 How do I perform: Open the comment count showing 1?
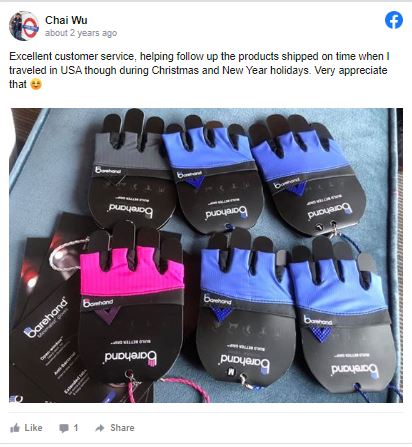pos(76,428)
